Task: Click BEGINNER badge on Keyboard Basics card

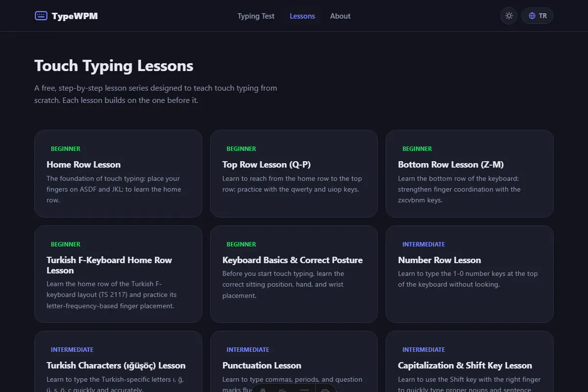Action: coord(241,244)
